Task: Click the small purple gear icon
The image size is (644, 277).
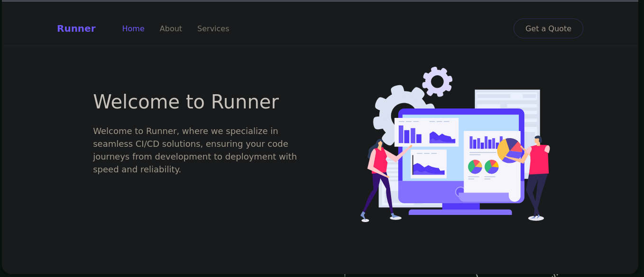Action: pyautogui.click(x=437, y=81)
